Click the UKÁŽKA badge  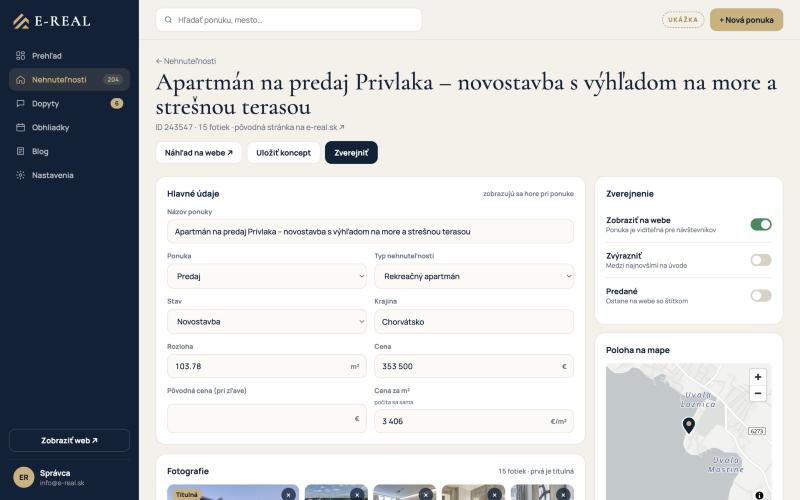pos(683,20)
